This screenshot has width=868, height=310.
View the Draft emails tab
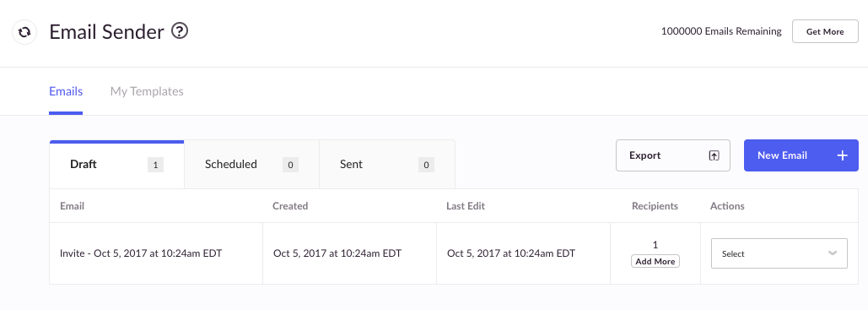coord(116,165)
